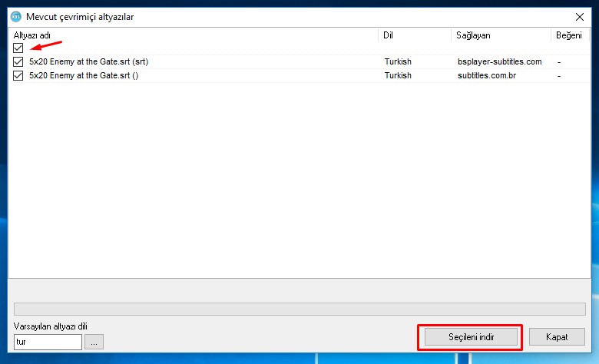The width and height of the screenshot is (599, 364).
Task: Click the Beğeni column header
Action: coord(570,35)
